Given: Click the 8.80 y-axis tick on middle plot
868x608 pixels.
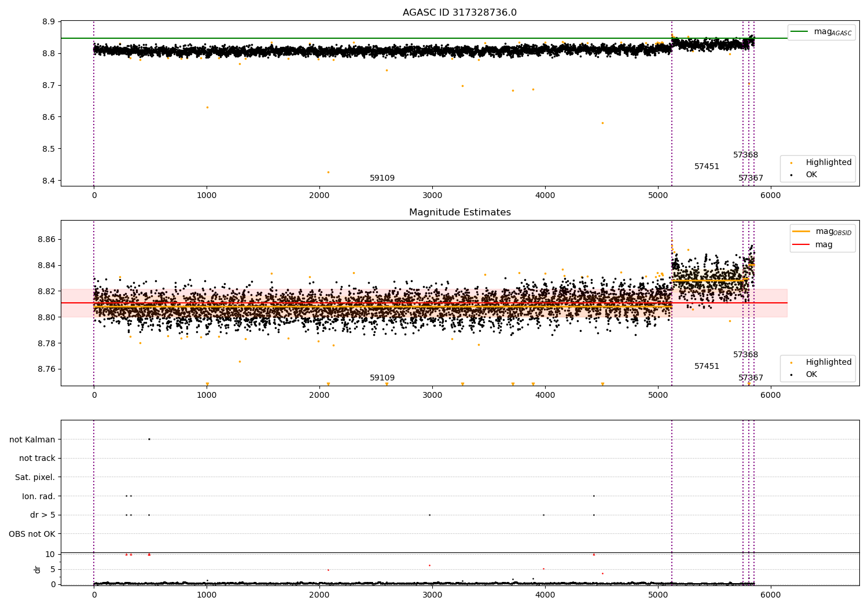Looking at the screenshot, I should point(47,317).
